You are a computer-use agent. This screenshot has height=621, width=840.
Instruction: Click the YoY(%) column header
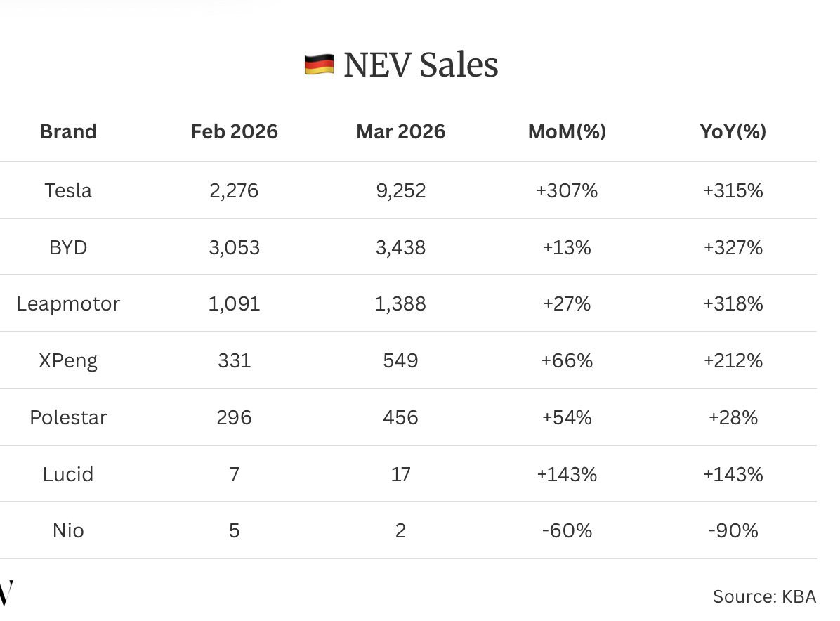click(x=733, y=131)
